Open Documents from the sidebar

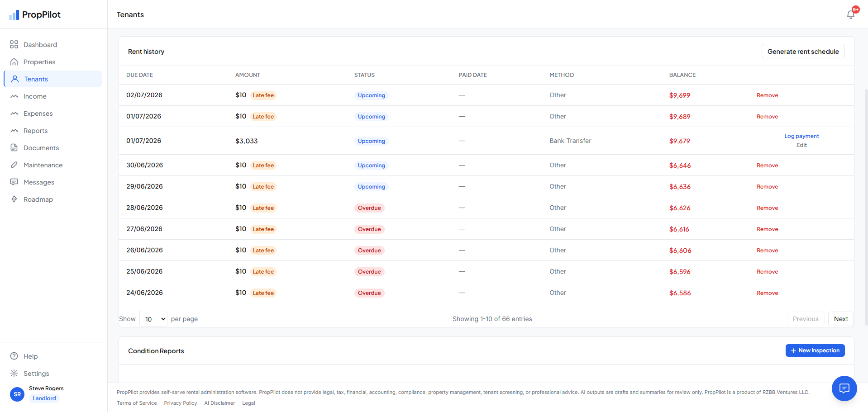(52, 147)
